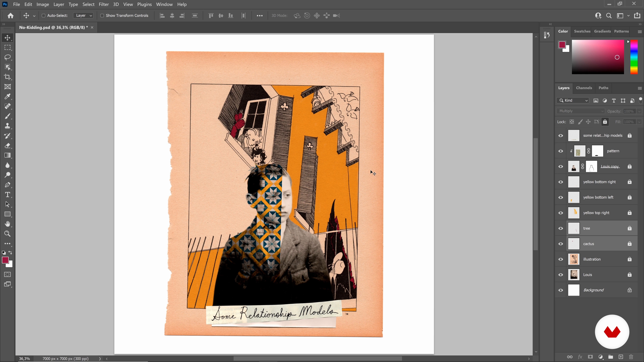Image resolution: width=644 pixels, height=362 pixels.
Task: Open layer style fx menu
Action: pyautogui.click(x=580, y=357)
